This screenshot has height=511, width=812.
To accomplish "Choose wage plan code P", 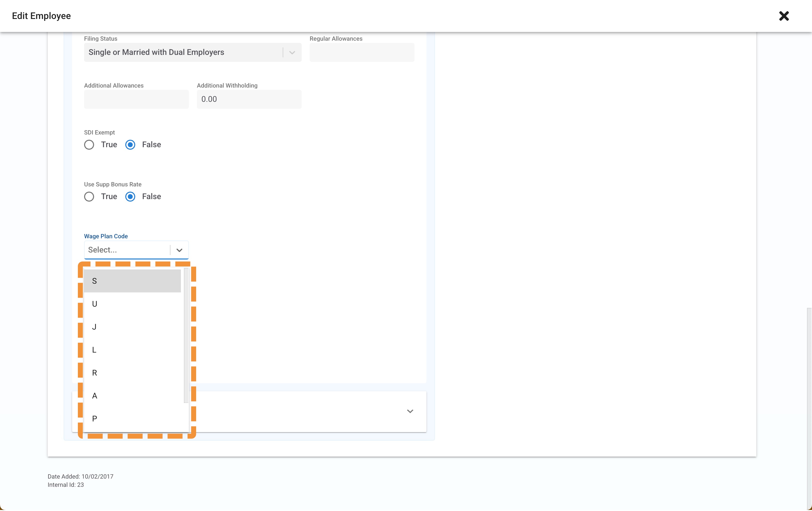I will click(x=132, y=419).
